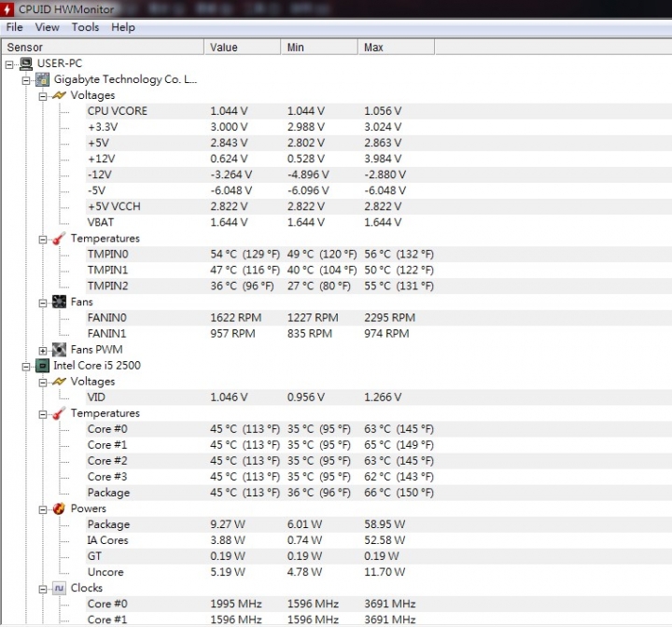Select the Package power row
The image size is (672, 627).
378,524
